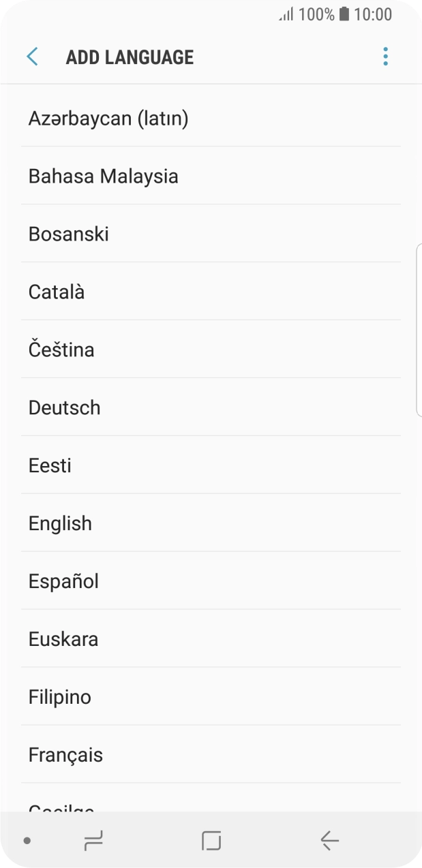Image resolution: width=422 pixels, height=868 pixels.
Task: Tap the Back navigation button
Action: 329,840
